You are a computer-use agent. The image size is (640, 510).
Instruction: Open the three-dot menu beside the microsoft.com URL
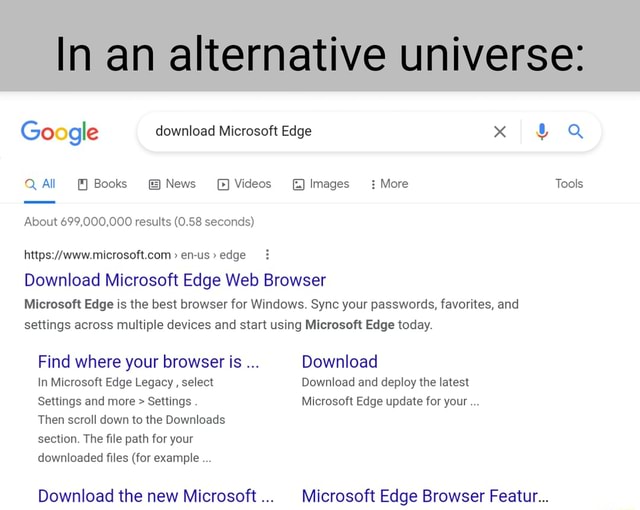(265, 255)
